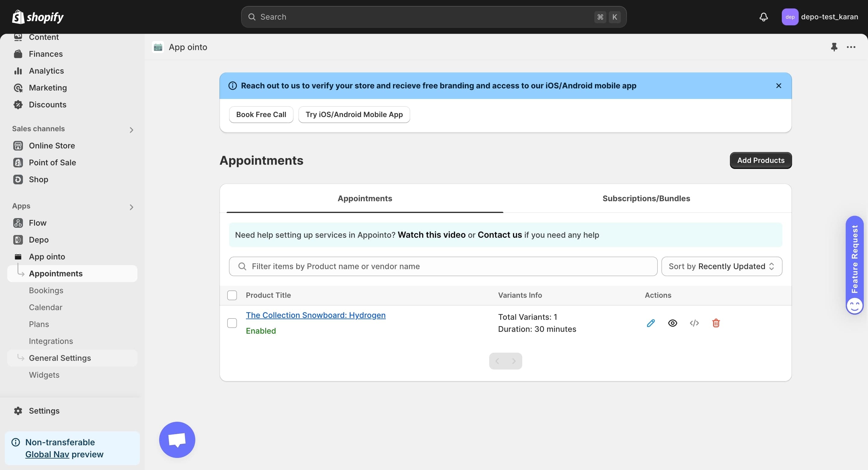Open the Depo app

(x=39, y=240)
